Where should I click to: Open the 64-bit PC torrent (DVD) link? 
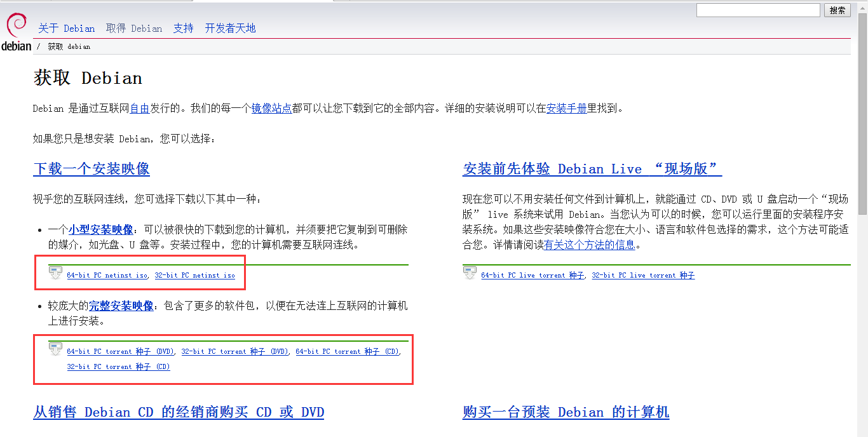120,351
